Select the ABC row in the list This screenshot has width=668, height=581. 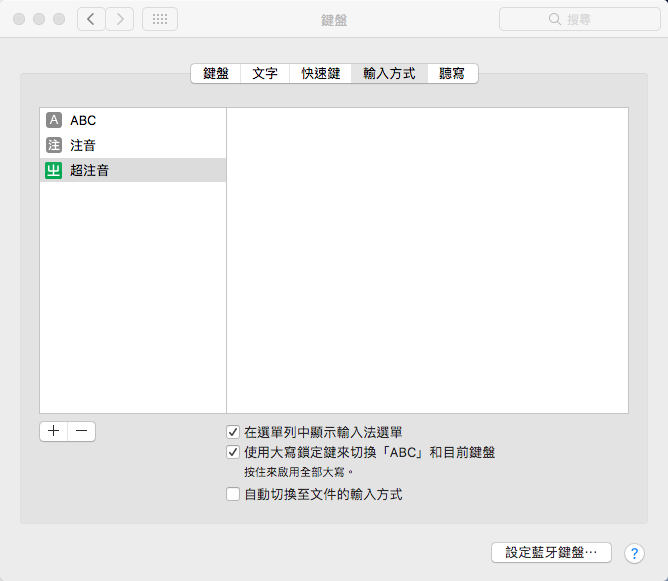click(x=133, y=120)
